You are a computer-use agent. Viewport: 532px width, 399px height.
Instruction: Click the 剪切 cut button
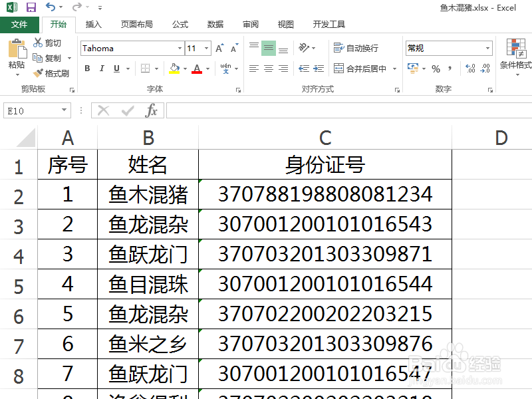click(x=47, y=43)
